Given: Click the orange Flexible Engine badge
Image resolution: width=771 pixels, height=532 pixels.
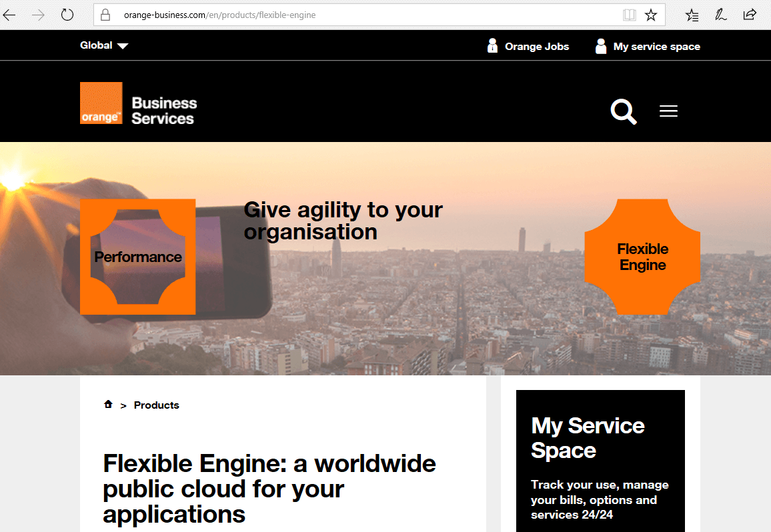Looking at the screenshot, I should pos(642,256).
